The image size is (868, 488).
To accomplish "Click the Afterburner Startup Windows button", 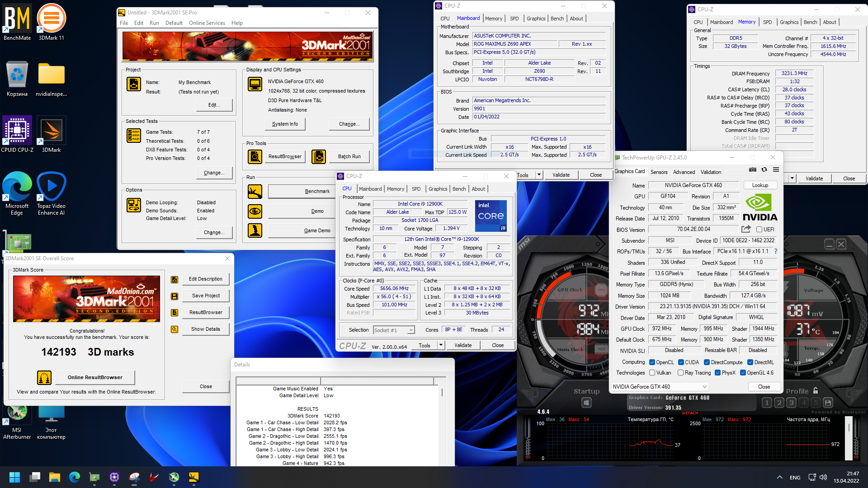I will point(586,403).
